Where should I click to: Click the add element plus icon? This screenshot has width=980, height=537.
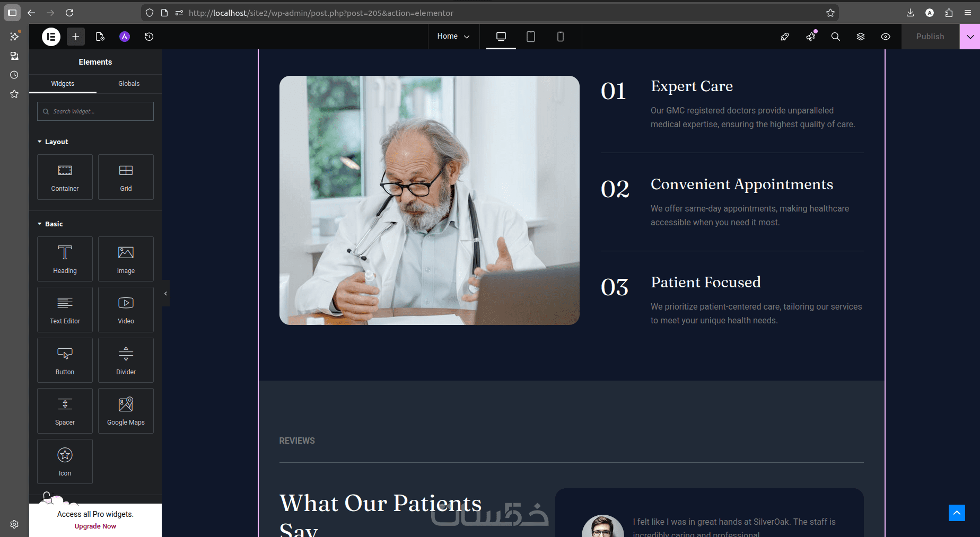click(x=76, y=37)
